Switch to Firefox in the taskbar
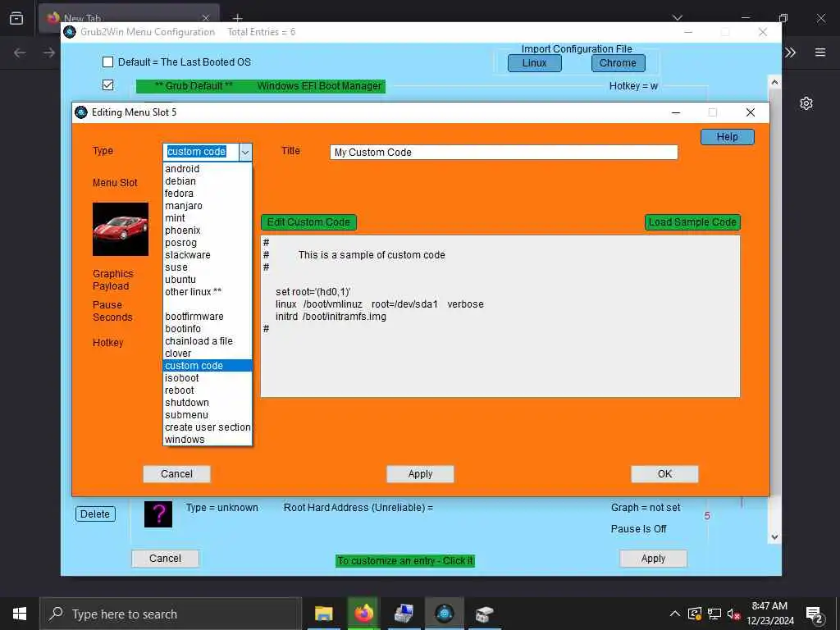Image resolution: width=840 pixels, height=630 pixels. point(363,614)
